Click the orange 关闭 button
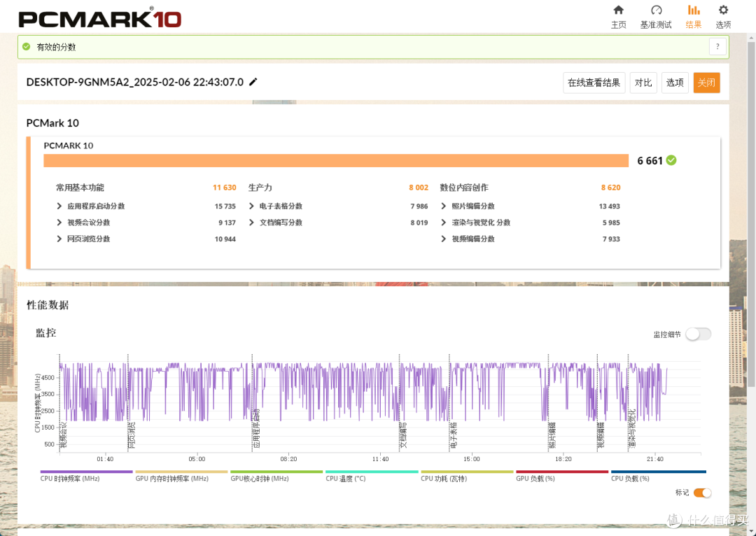756x536 pixels. 706,83
